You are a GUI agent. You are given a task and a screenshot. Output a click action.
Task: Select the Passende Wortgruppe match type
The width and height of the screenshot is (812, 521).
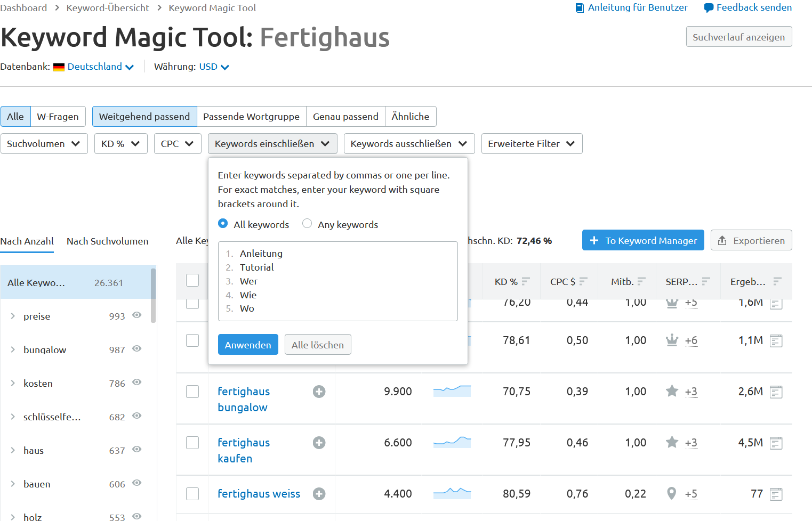coord(251,117)
